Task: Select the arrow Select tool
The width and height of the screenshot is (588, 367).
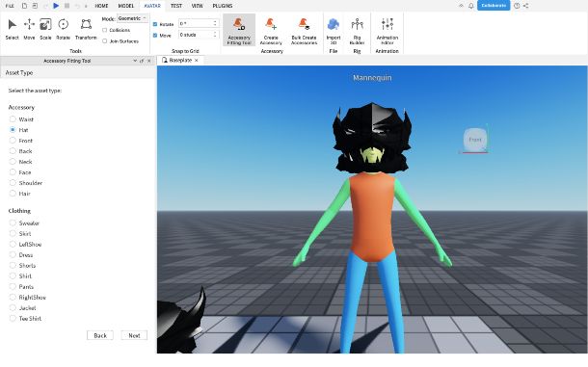Action: tap(12, 29)
